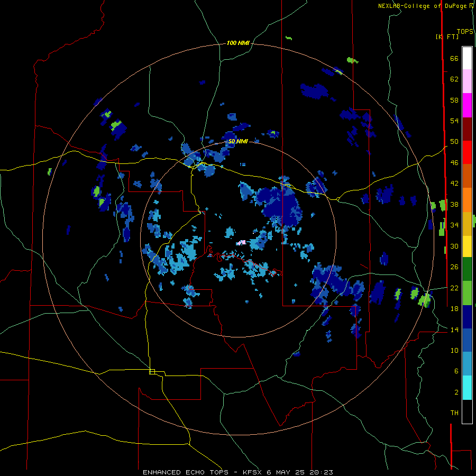Pick the light green legend swatch
The width and height of the screenshot is (476, 476).
point(467,293)
